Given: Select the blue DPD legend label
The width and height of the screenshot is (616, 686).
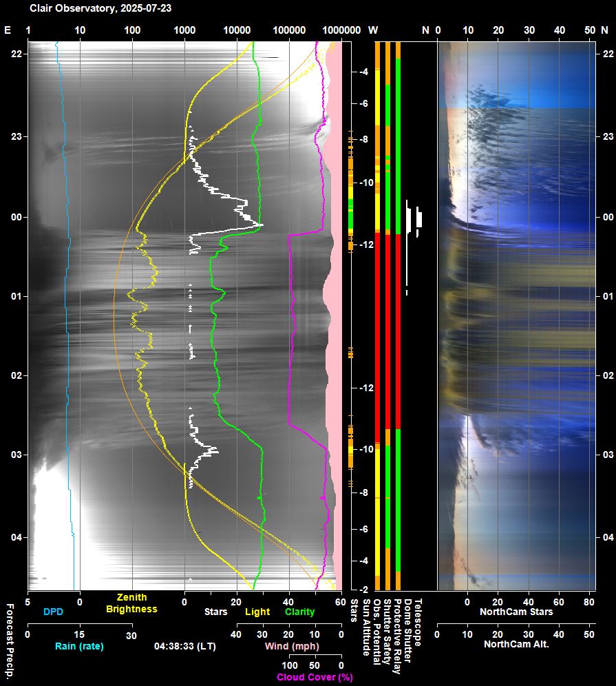Looking at the screenshot, I should [x=53, y=612].
